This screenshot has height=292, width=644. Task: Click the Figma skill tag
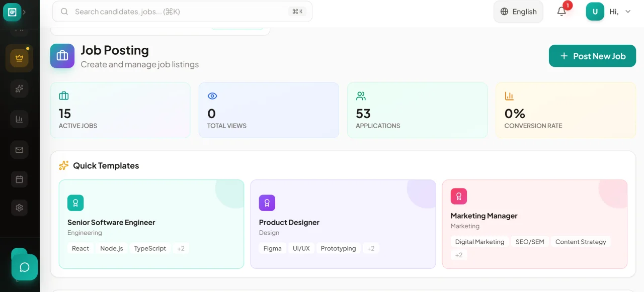[x=273, y=248]
